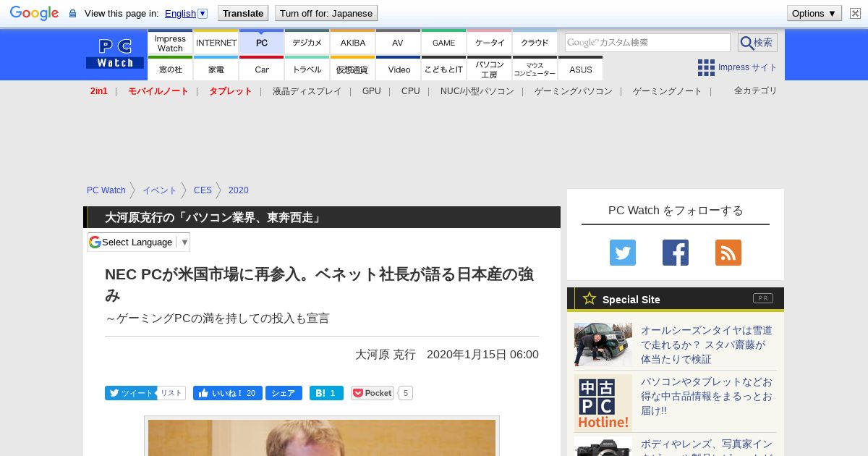The height and width of the screenshot is (456, 868).
Task: Open the Twitter follow icon
Action: coord(623,253)
